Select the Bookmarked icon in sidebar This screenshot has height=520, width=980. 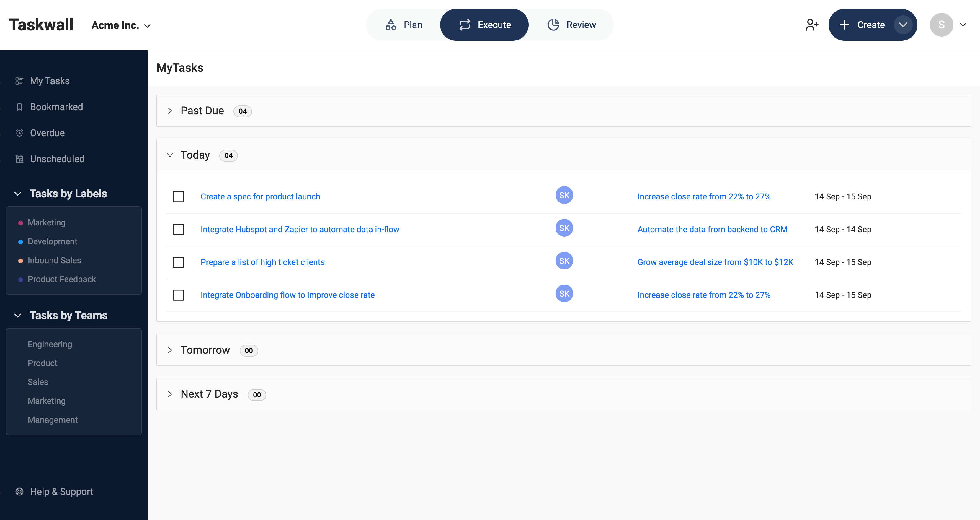(x=19, y=107)
